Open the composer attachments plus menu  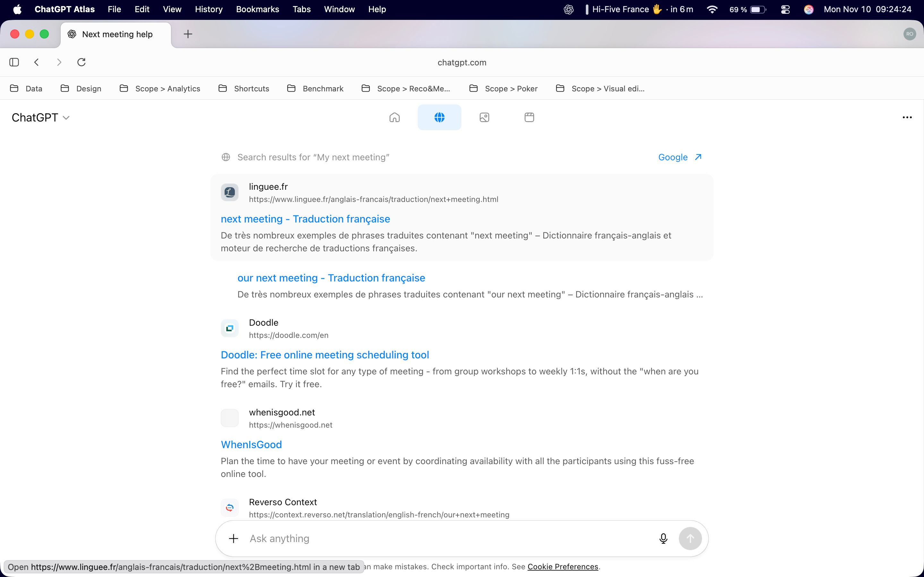click(233, 538)
